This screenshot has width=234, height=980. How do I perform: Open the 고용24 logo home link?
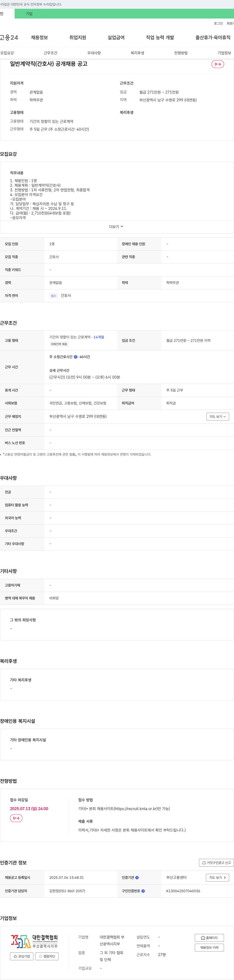click(x=9, y=38)
